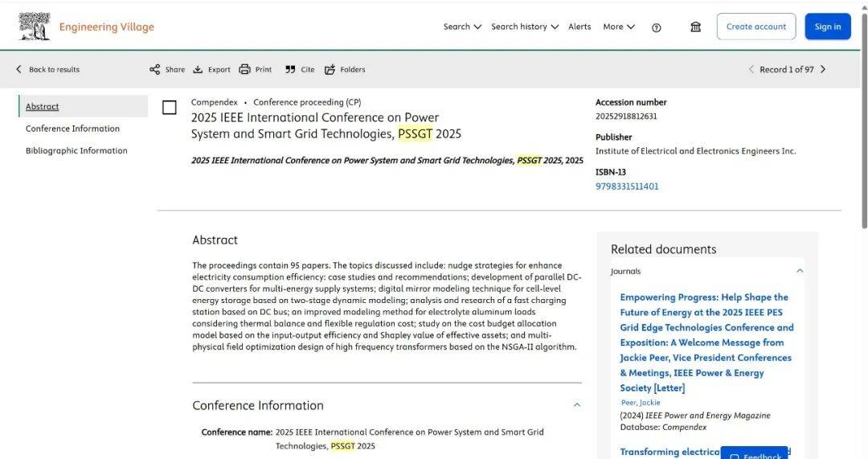This screenshot has height=459, width=868.
Task: Click the Back to results arrow
Action: pyautogui.click(x=18, y=69)
